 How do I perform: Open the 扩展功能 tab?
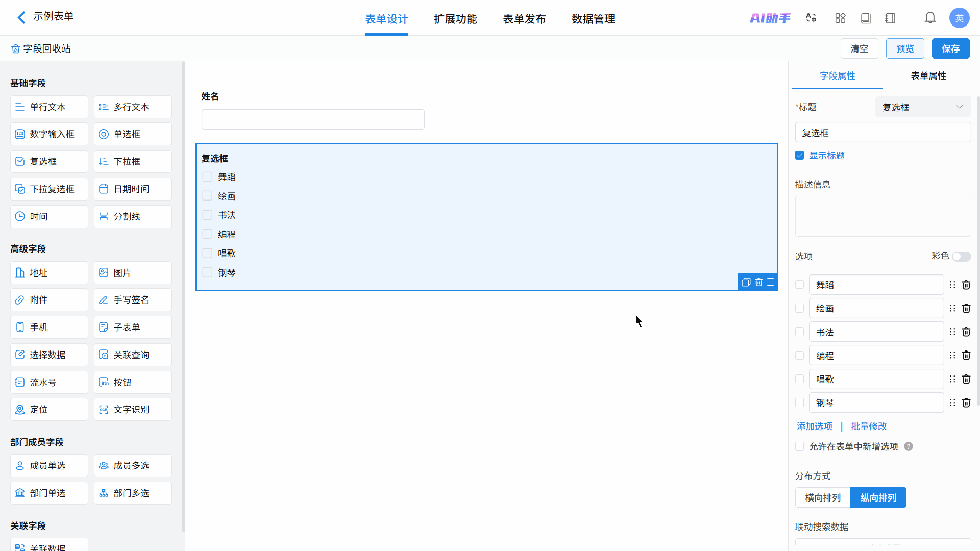pos(455,19)
